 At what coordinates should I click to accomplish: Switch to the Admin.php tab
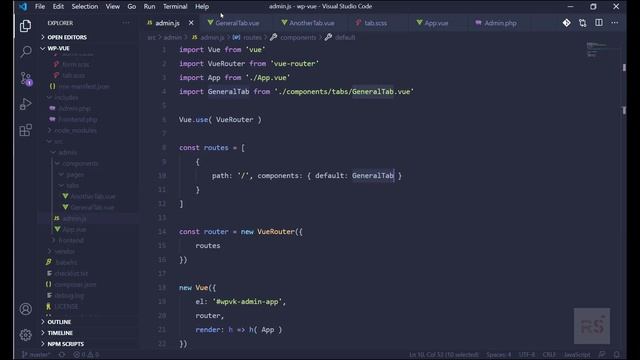[500, 23]
